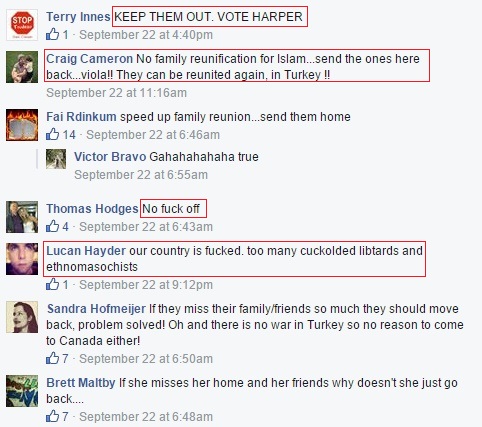Open Victor Bravo's small profile picture
Image resolution: width=482 pixels, height=427 pixels.
click(56, 159)
